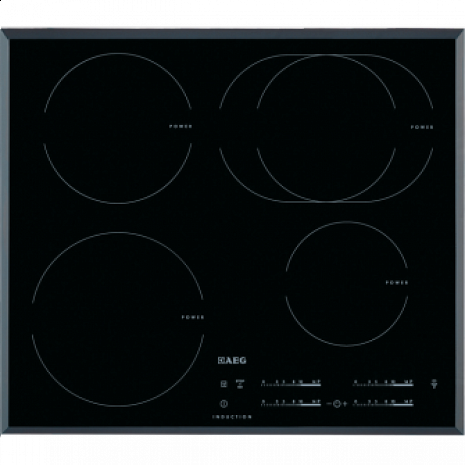Viewport: 465px width, 465px height.
Task: Tap the Stop+Go pause symbol
Action: click(240, 384)
